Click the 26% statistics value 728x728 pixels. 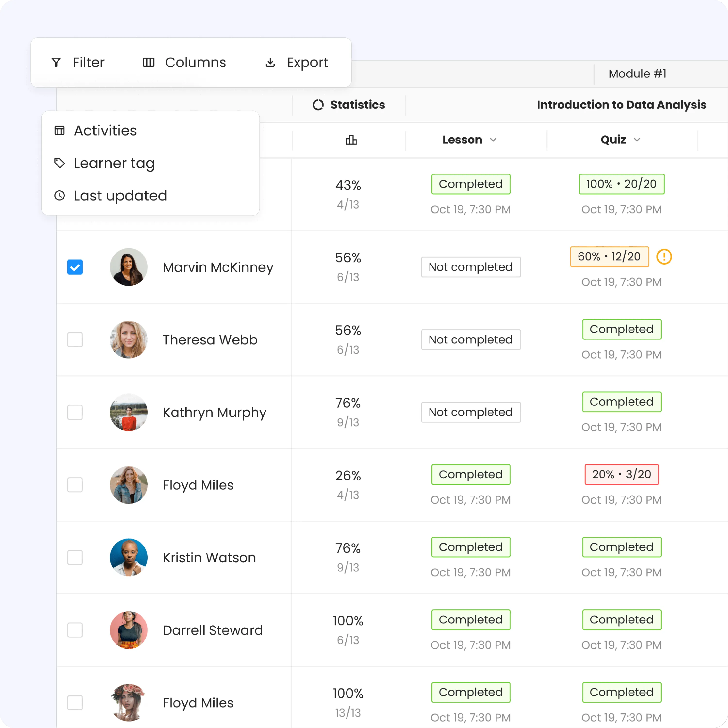coord(348,476)
